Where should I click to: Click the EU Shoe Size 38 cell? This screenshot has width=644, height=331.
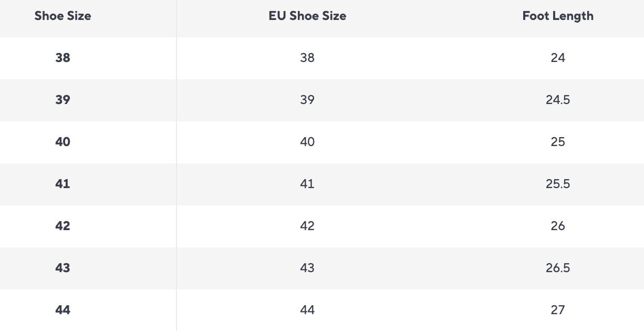pyautogui.click(x=307, y=58)
